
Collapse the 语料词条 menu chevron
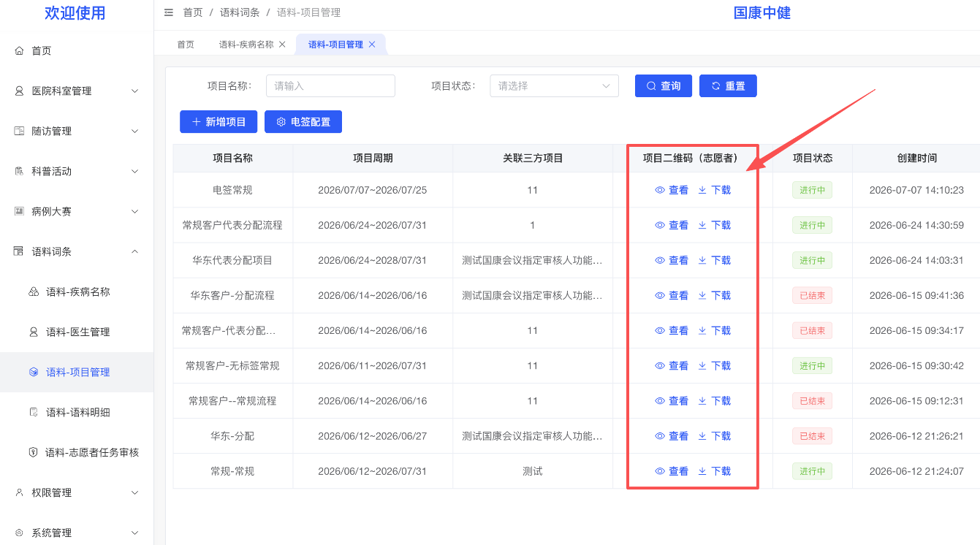coord(134,251)
